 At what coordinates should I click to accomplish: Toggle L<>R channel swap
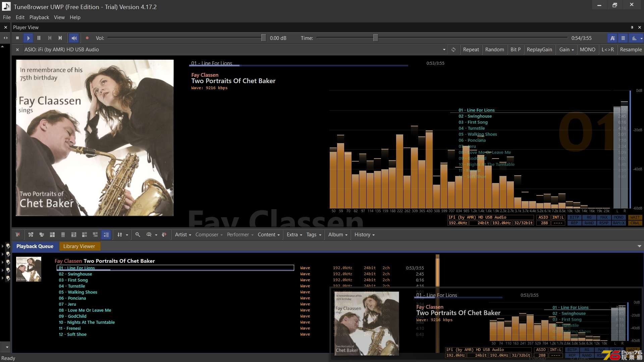click(x=608, y=49)
